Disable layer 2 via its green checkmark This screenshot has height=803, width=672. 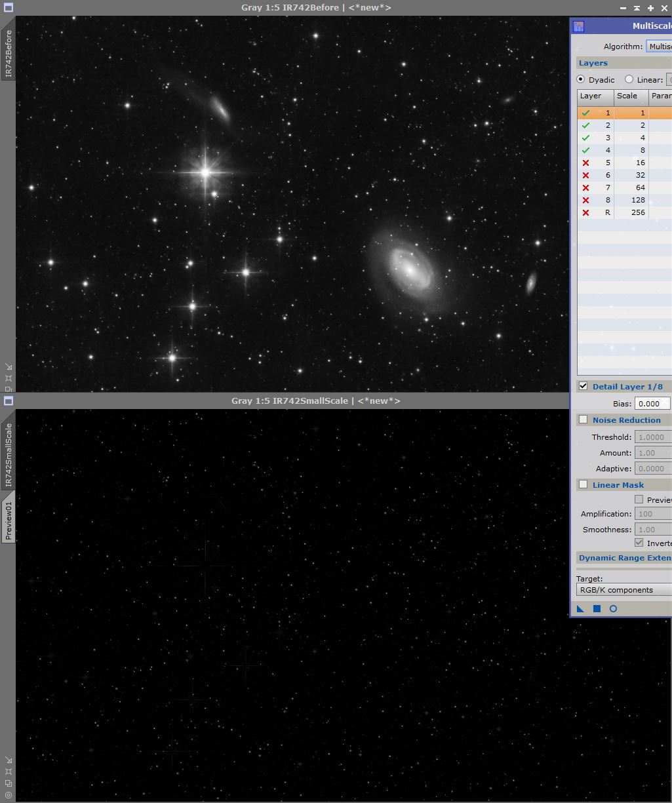pyautogui.click(x=585, y=125)
